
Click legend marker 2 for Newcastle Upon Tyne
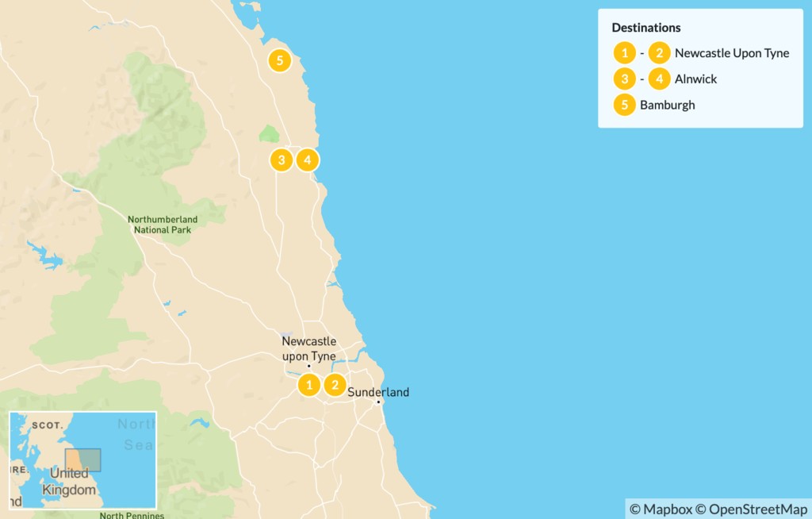point(659,53)
